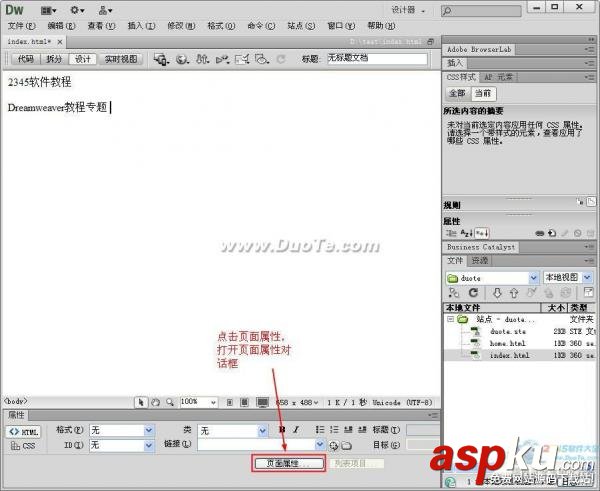Image resolution: width=600 pixels, height=491 pixels.
Task: Switch to 设计 design view
Action: tap(83, 59)
